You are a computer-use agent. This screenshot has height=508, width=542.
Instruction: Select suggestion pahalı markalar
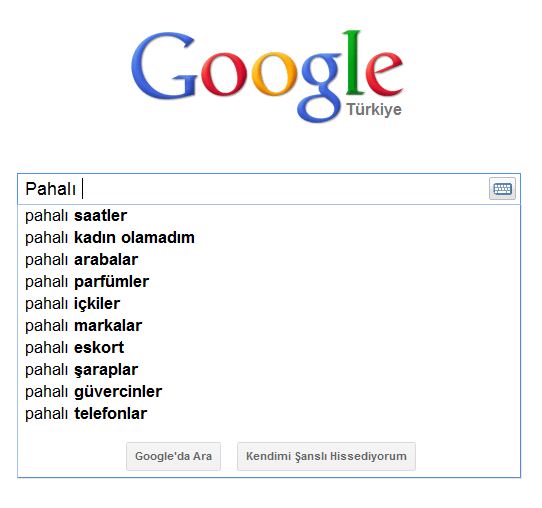coord(269,326)
